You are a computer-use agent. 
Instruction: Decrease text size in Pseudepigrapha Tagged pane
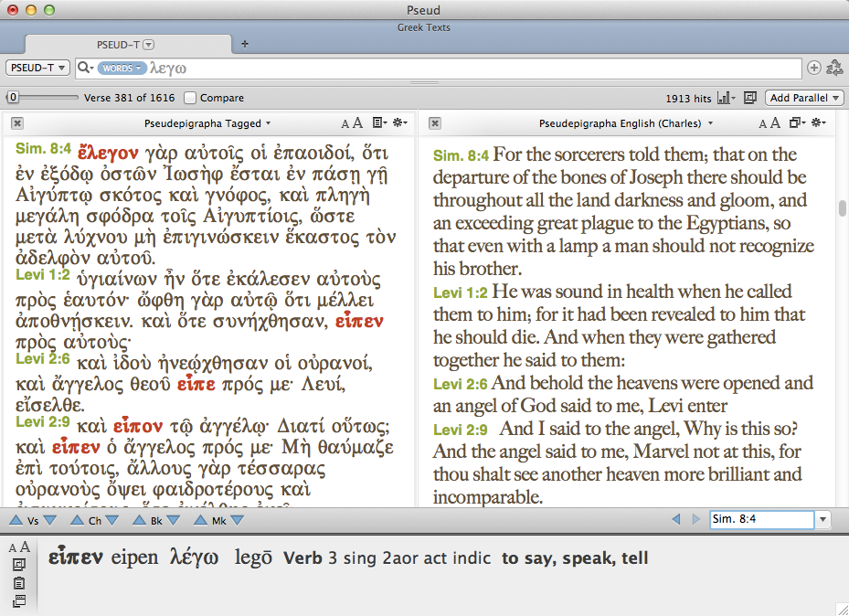click(x=345, y=124)
